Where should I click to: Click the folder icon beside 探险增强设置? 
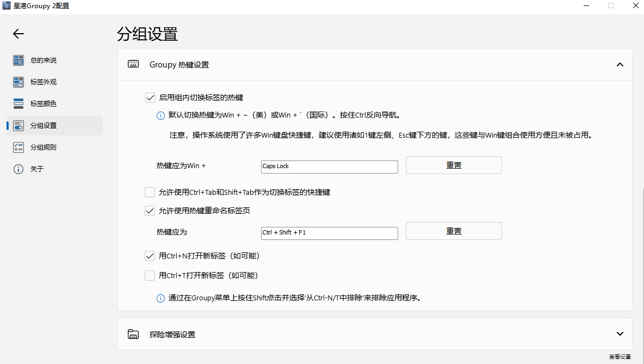pos(133,334)
